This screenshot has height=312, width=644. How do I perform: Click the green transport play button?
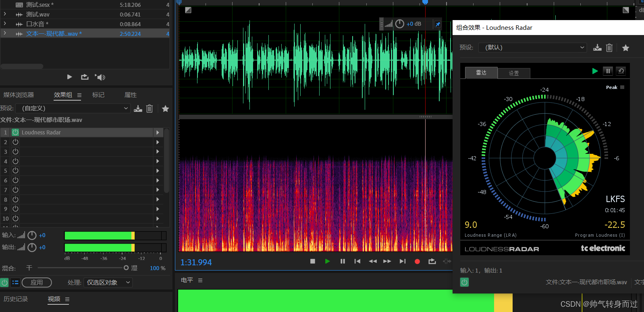pos(327,261)
